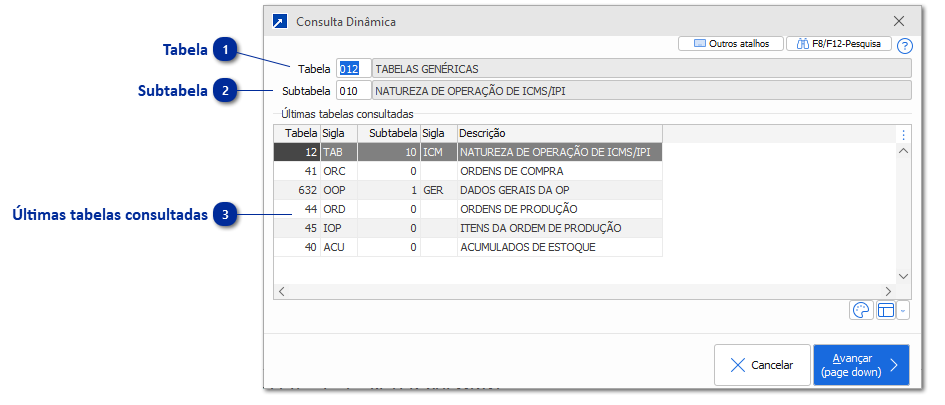The width and height of the screenshot is (945, 405).
Task: Open the help question mark icon
Action: [905, 46]
